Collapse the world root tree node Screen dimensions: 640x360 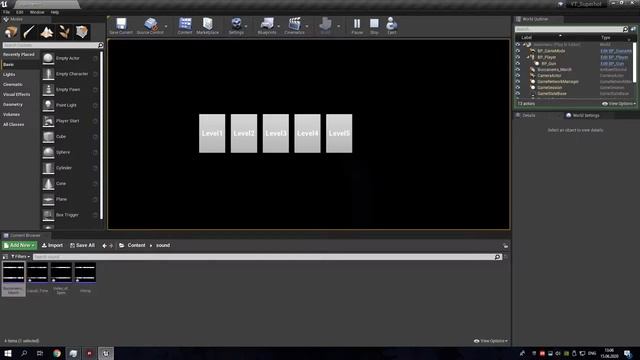524,44
